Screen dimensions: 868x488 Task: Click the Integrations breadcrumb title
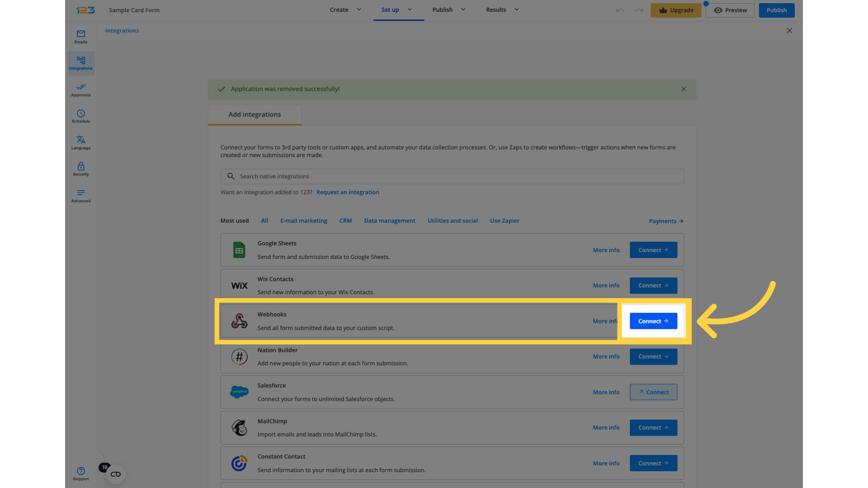(x=122, y=31)
